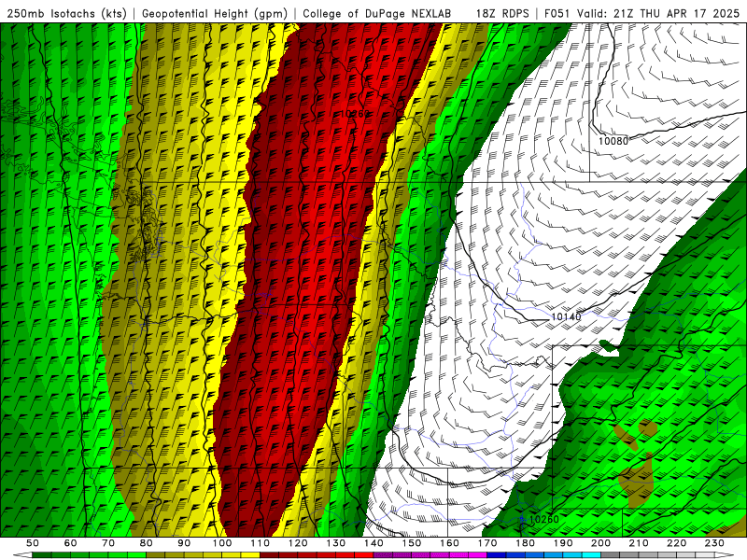747x560 pixels.
Task: Click the legend value 160
Action: [x=449, y=543]
